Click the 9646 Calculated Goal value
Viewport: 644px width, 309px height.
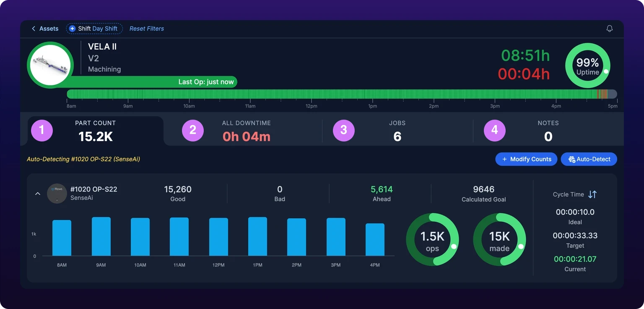coord(484,189)
